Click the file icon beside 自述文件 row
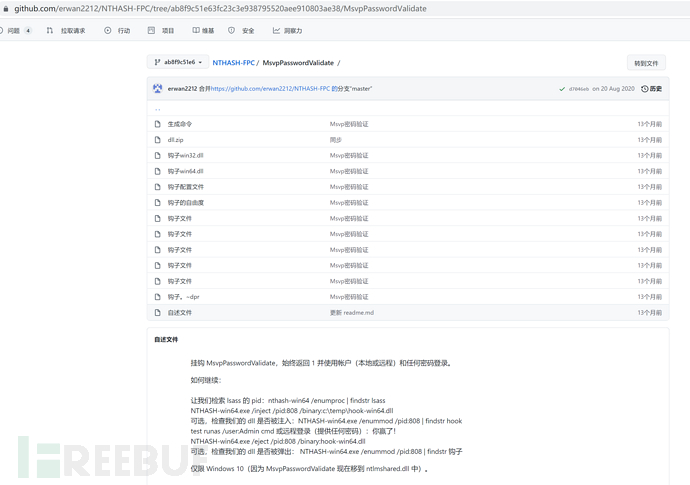The height and width of the screenshot is (485, 690). (x=158, y=312)
